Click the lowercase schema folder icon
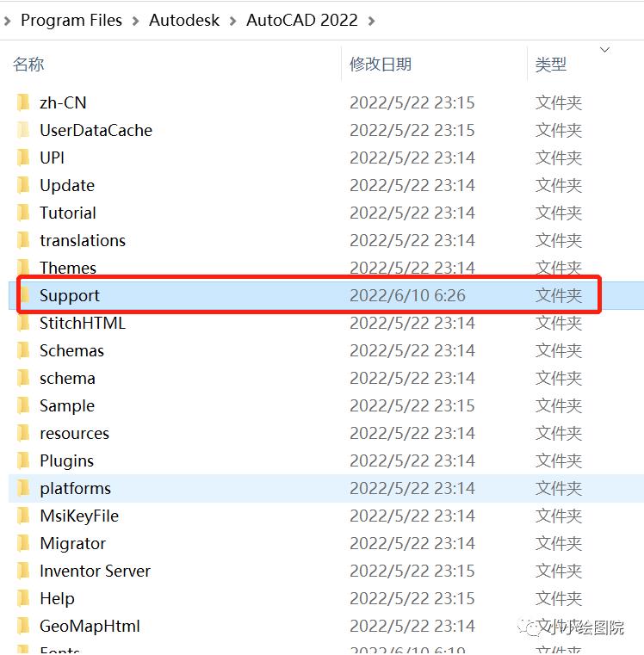 pyautogui.click(x=23, y=378)
